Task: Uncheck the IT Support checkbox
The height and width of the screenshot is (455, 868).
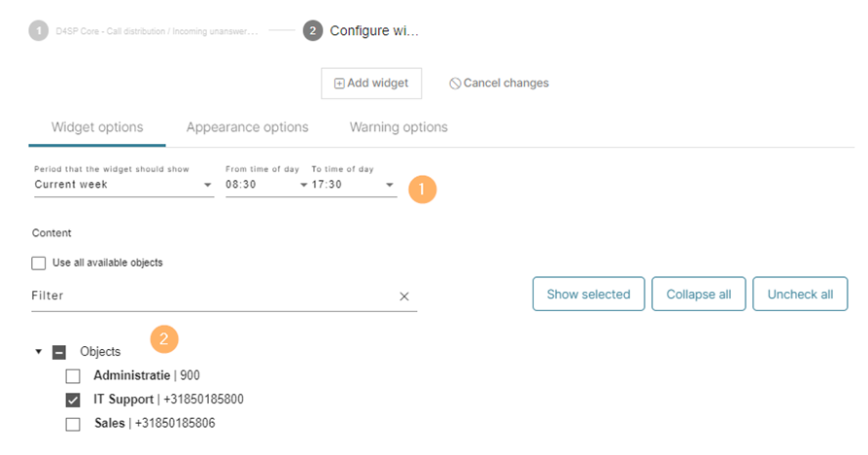Action: (x=73, y=400)
